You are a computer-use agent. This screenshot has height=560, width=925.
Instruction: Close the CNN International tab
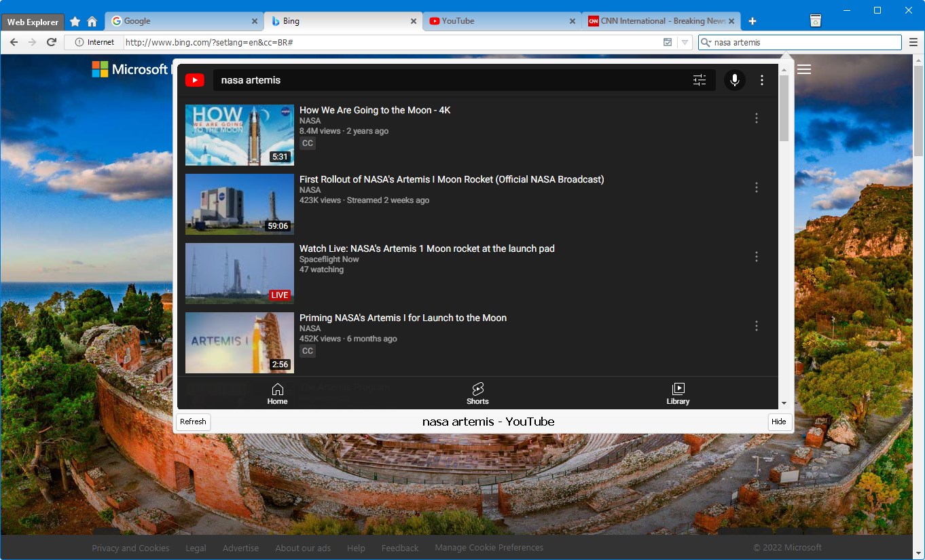pos(731,21)
